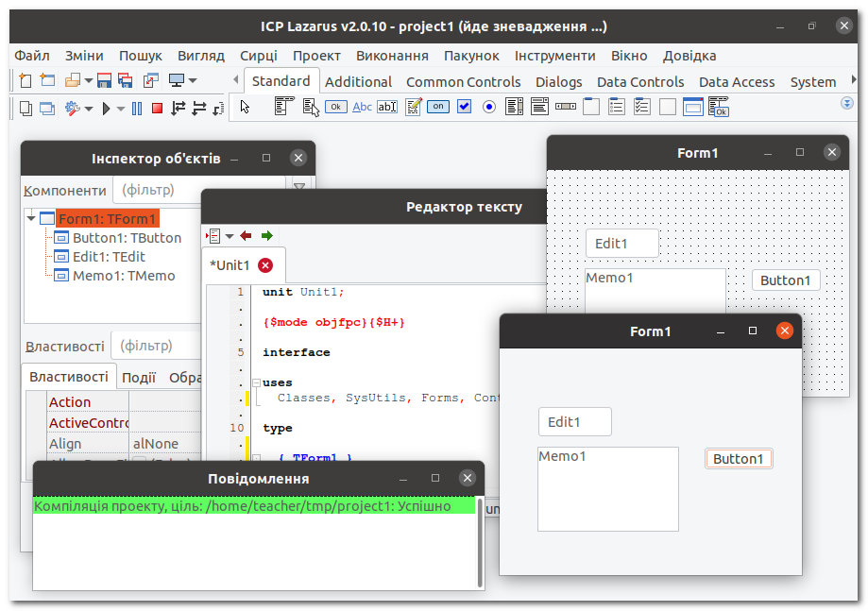Open the Проект menu
This screenshot has width=868, height=611.
[x=316, y=56]
